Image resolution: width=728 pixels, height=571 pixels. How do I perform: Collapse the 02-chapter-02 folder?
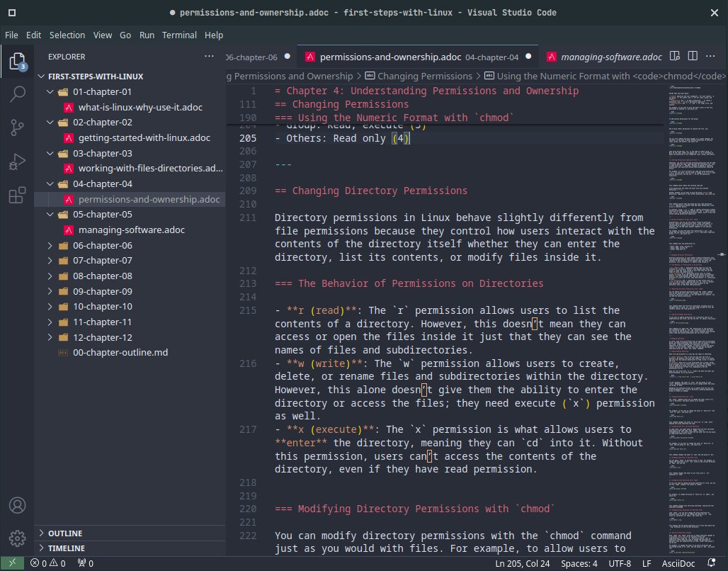(50, 122)
